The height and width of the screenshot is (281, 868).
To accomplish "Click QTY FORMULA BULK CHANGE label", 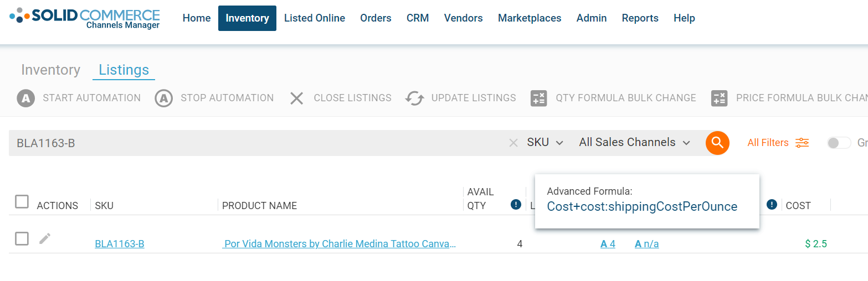I will pyautogui.click(x=626, y=98).
